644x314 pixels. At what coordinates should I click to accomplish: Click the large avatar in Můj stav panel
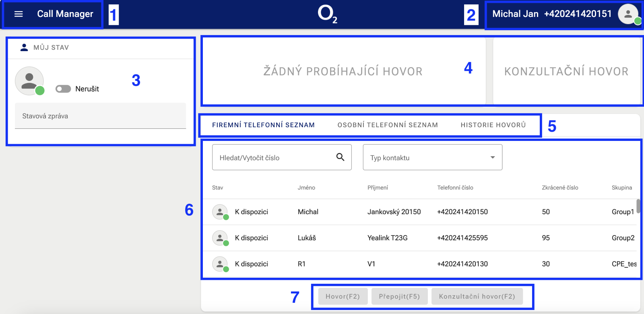[29, 81]
